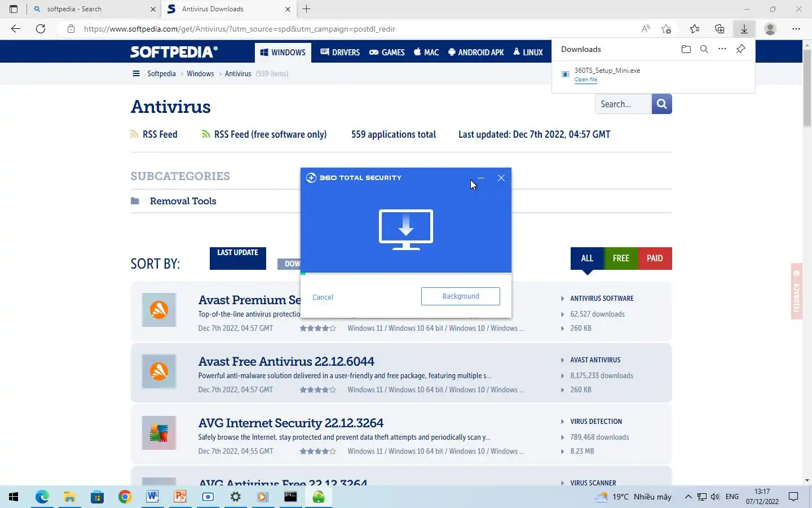Image resolution: width=812 pixels, height=508 pixels.
Task: Toggle read aloud icon in address bar
Action: coord(646,29)
